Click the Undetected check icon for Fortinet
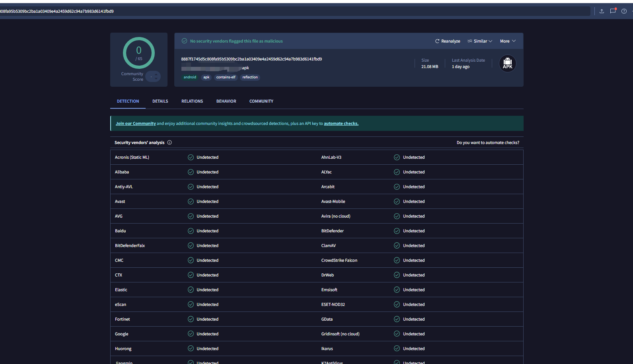The width and height of the screenshot is (633, 364). [x=191, y=319]
